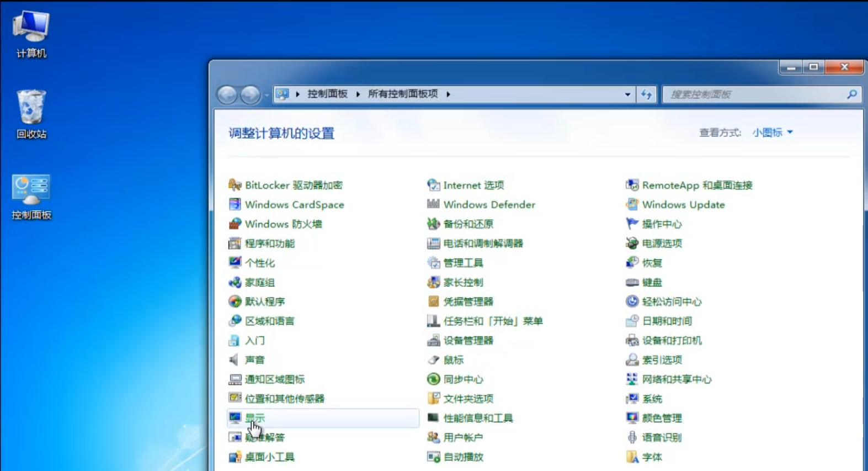Click the 键盘 icon
The width and height of the screenshot is (868, 471).
[x=632, y=282]
